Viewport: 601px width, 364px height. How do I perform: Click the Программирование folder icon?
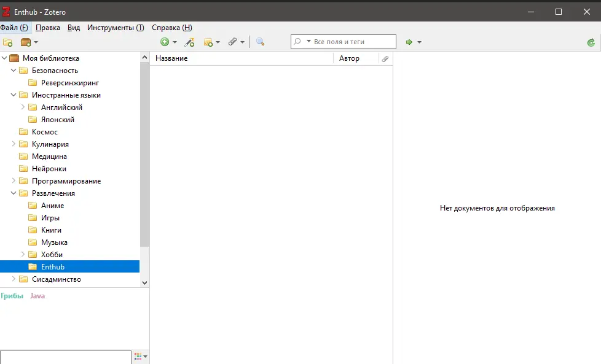coord(23,180)
